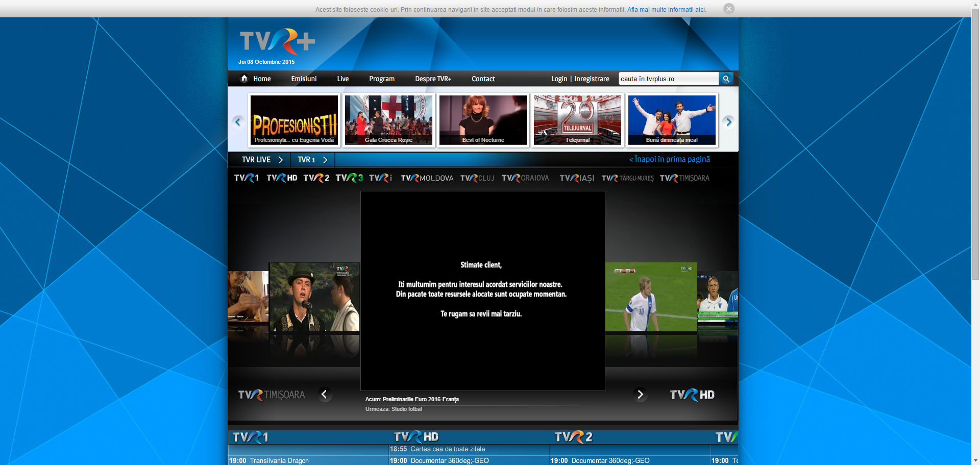Go to next channel with player right arrow
Screen dimensions: 980x465
640,394
